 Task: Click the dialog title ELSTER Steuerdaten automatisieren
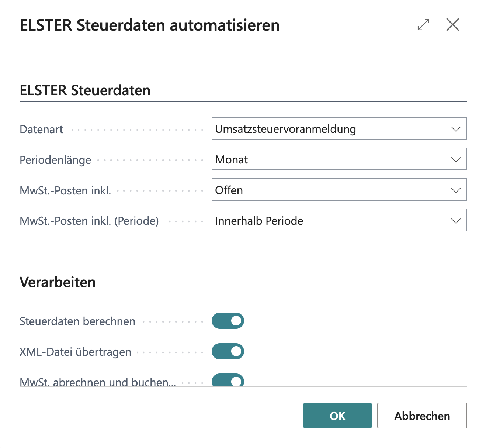(x=150, y=25)
